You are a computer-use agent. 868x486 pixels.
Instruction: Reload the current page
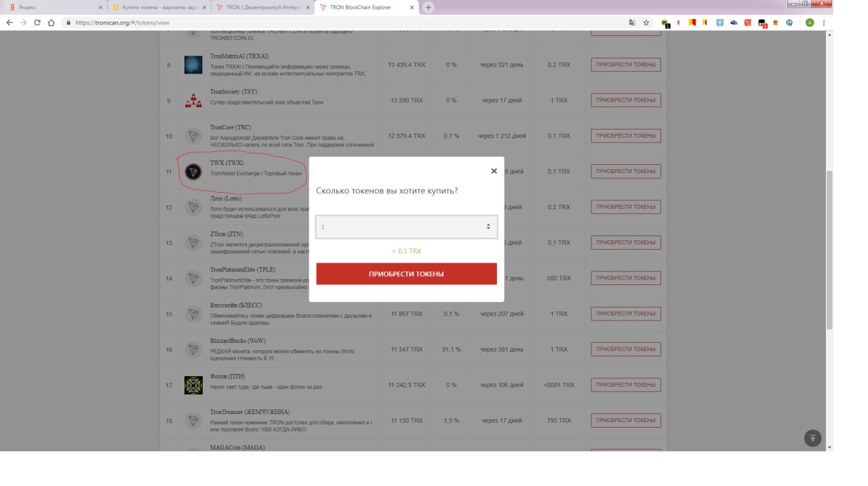tap(37, 22)
